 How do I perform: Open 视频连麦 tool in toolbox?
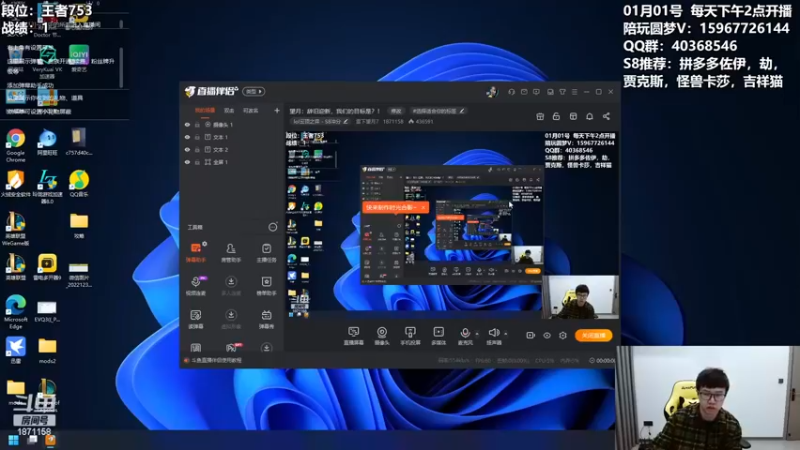(195, 286)
